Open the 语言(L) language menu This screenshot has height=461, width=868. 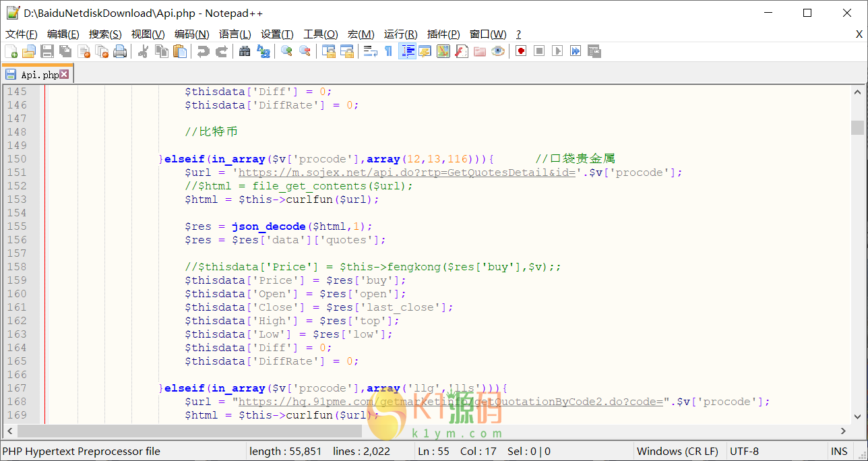pyautogui.click(x=235, y=34)
